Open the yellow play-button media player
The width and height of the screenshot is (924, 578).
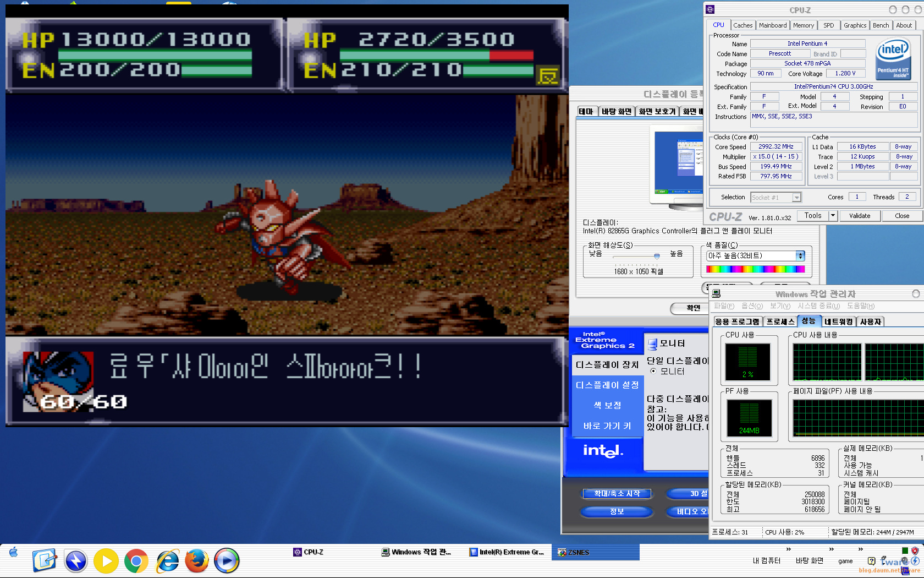[x=106, y=561]
